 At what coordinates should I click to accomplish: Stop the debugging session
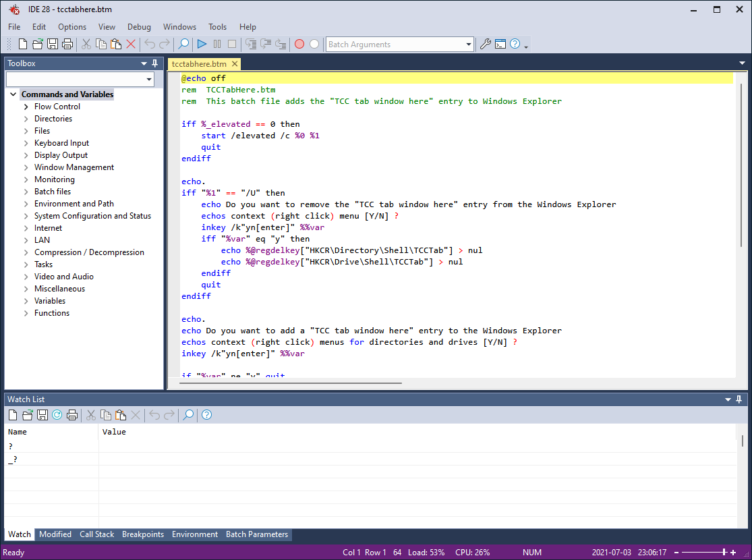pos(232,44)
